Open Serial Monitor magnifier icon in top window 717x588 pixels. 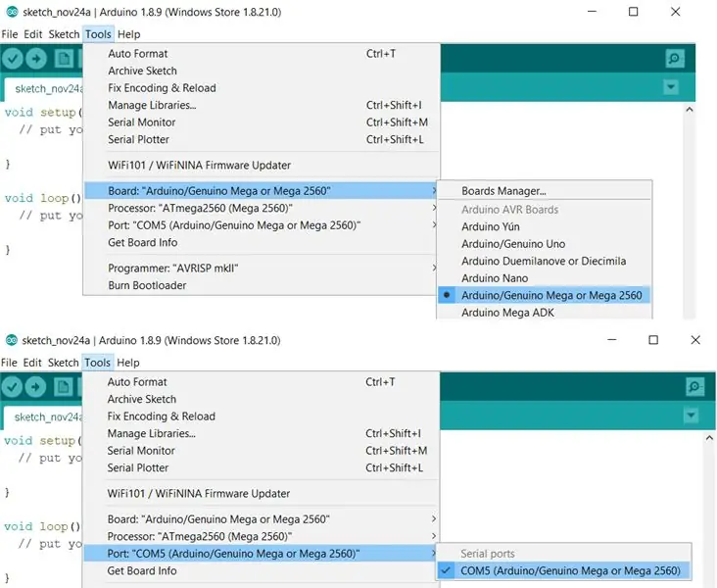click(x=675, y=59)
